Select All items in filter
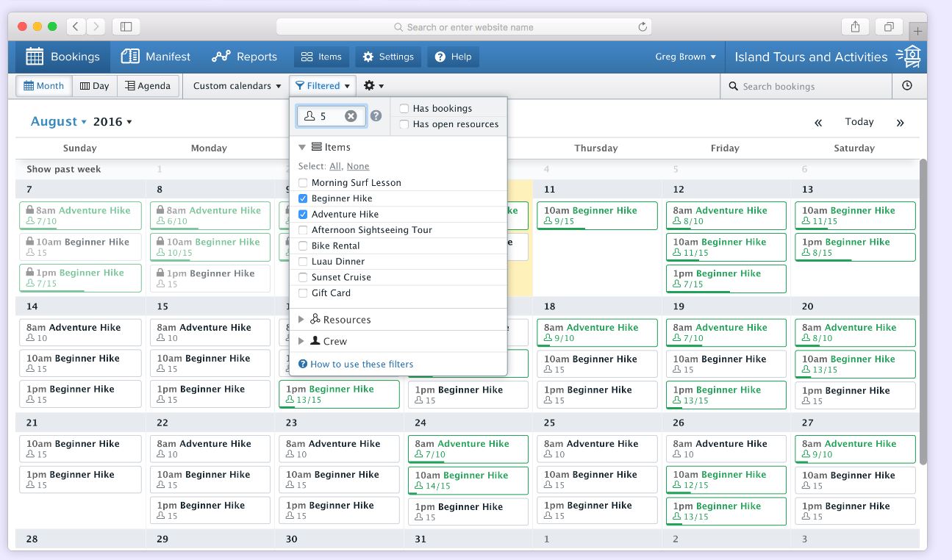 coord(335,167)
